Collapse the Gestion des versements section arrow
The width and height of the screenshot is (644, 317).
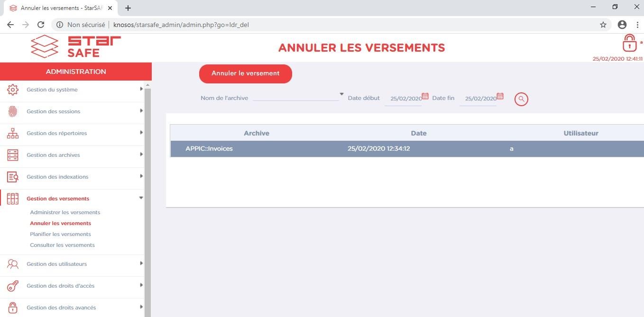coord(141,198)
